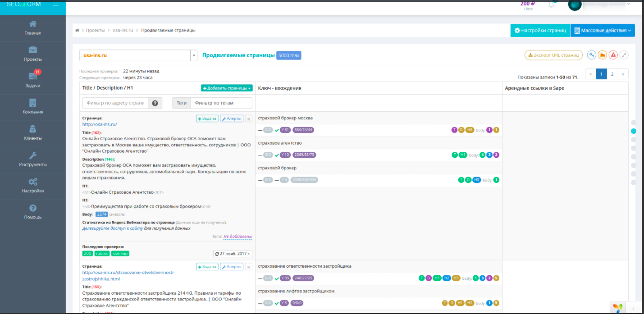Go to Задачи with 13 badge
The image size is (644, 314).
32,80
